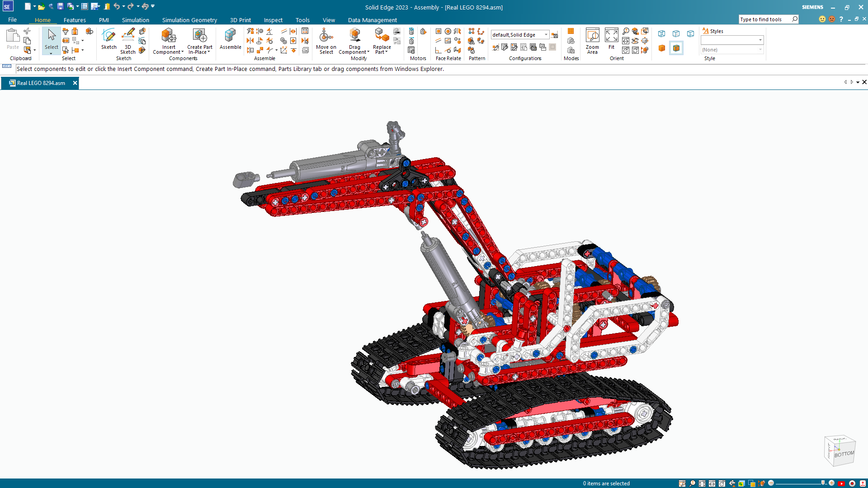Switch to the Simulation Geometry tab
The height and width of the screenshot is (488, 868).
tap(189, 20)
